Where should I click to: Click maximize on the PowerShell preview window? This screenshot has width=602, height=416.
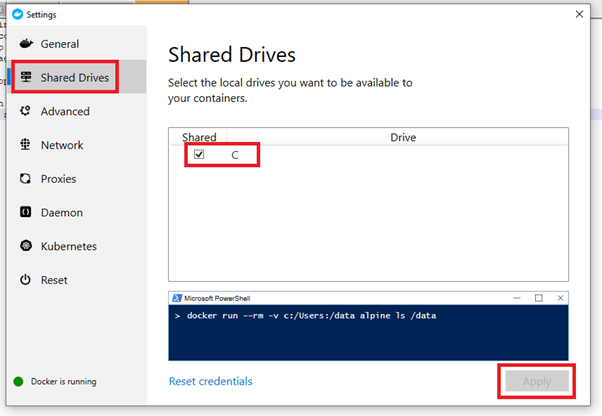539,298
